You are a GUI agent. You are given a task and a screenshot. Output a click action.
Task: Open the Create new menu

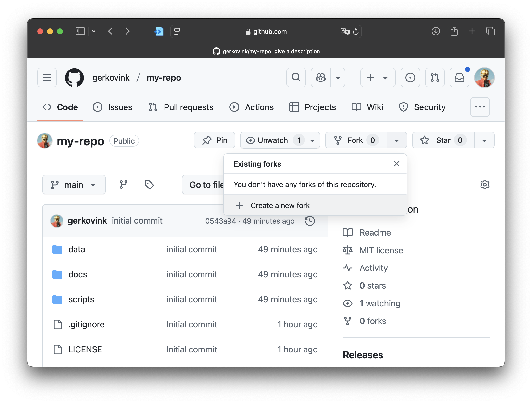pos(378,78)
